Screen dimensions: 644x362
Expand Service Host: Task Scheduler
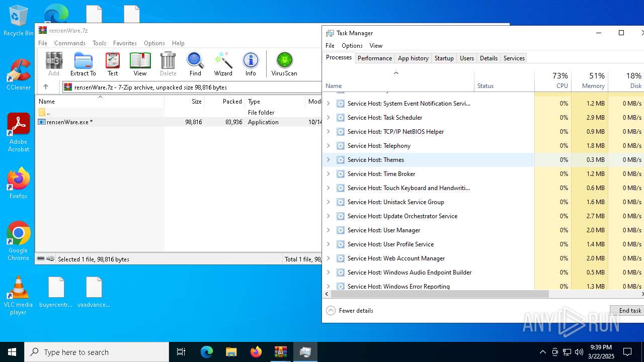(329, 117)
